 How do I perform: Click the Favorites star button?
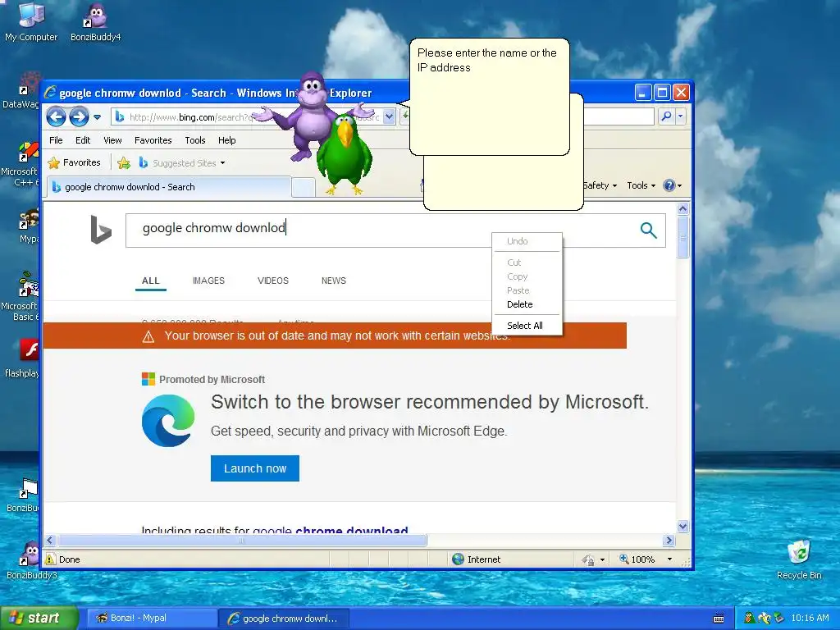75,162
